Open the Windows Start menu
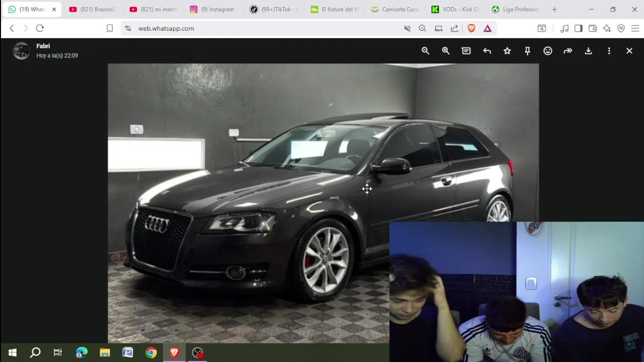Screen dimensions: 644x362 (x=12, y=352)
